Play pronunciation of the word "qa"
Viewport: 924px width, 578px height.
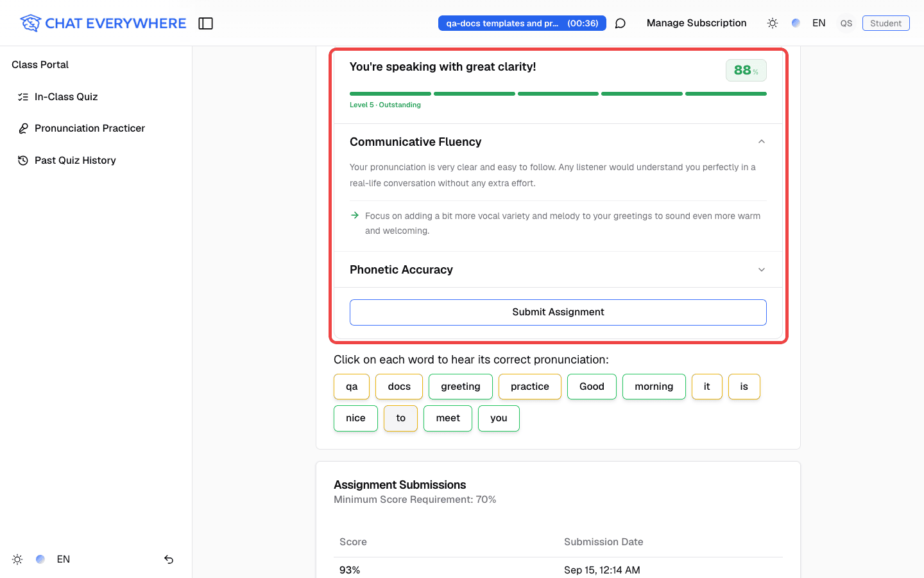(352, 387)
